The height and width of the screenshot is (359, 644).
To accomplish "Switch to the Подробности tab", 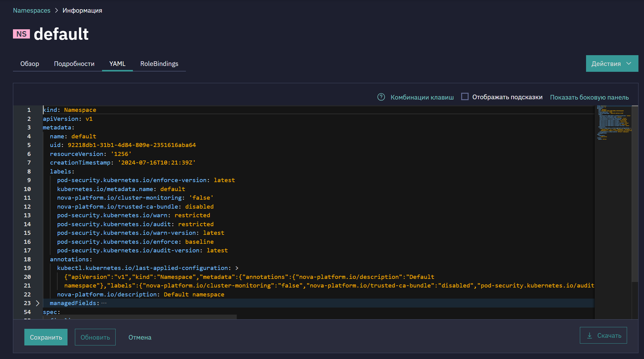I will click(x=74, y=63).
